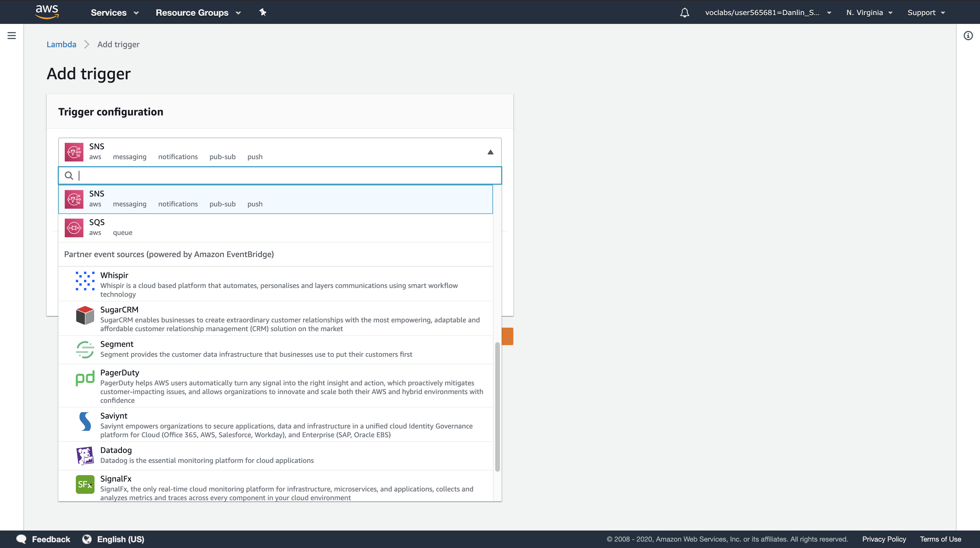Open the hamburger side navigation menu
The image size is (980, 548).
tap(11, 36)
